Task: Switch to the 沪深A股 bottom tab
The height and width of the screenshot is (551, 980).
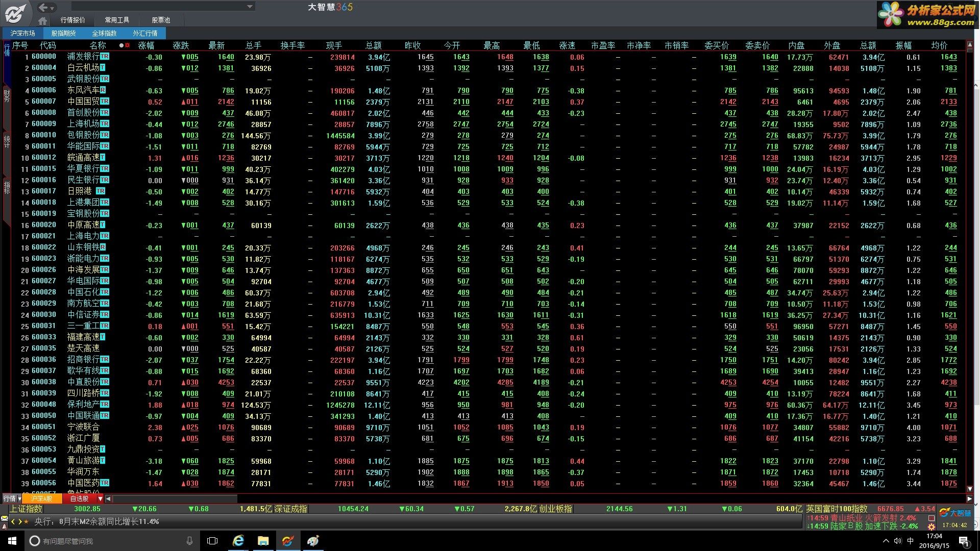Action: tap(42, 498)
